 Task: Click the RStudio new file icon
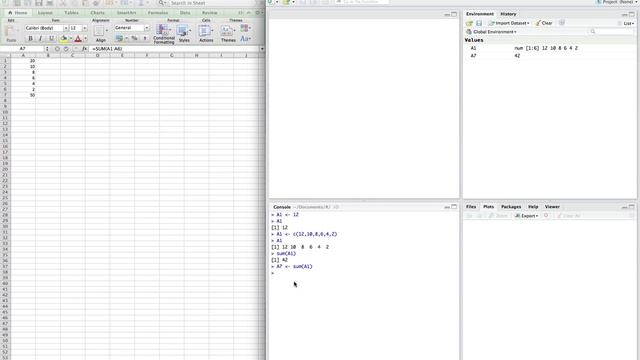(x=270, y=2)
